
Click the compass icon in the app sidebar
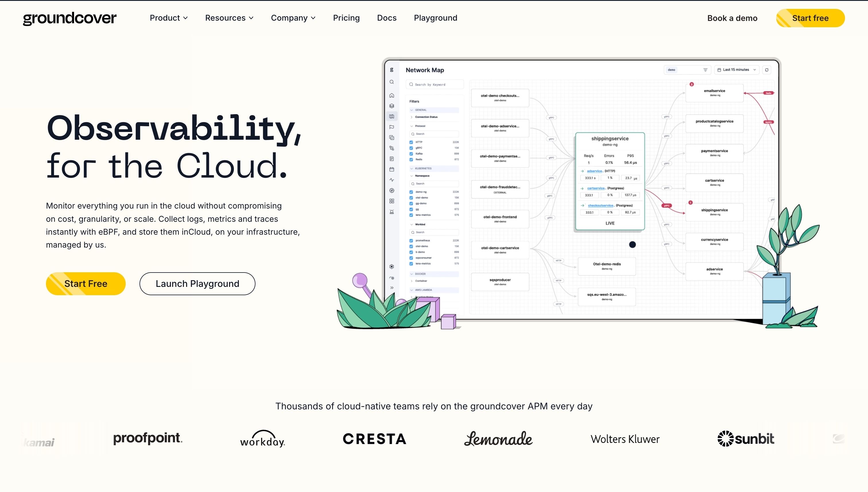pos(392,190)
